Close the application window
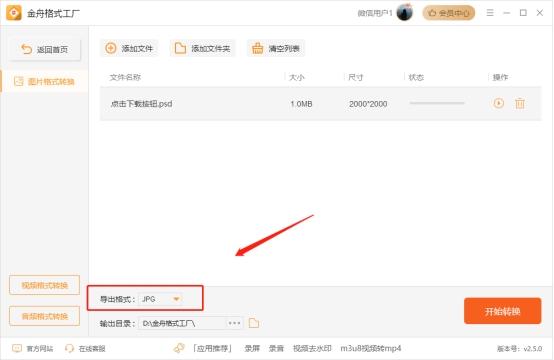Image resolution: width=554 pixels, height=360 pixels. 540,13
